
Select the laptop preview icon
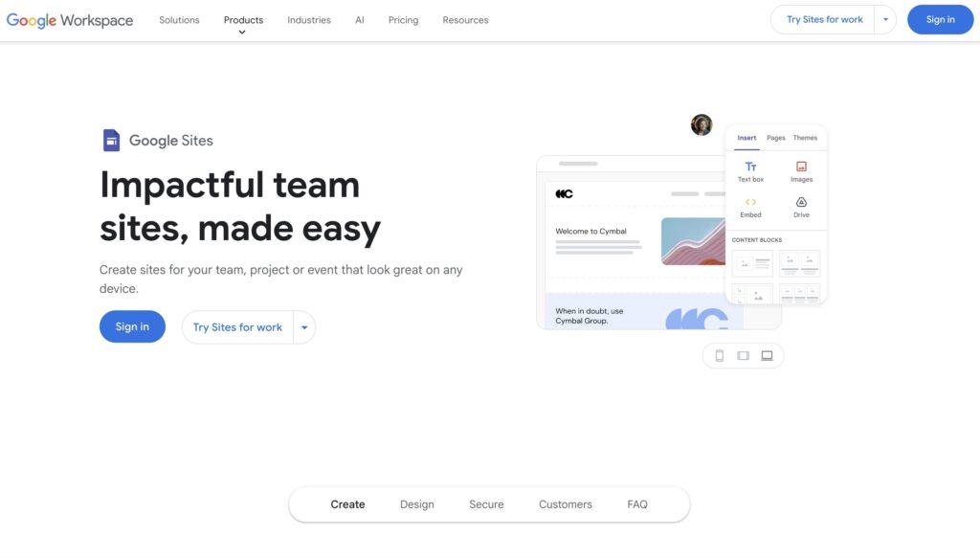click(x=766, y=354)
